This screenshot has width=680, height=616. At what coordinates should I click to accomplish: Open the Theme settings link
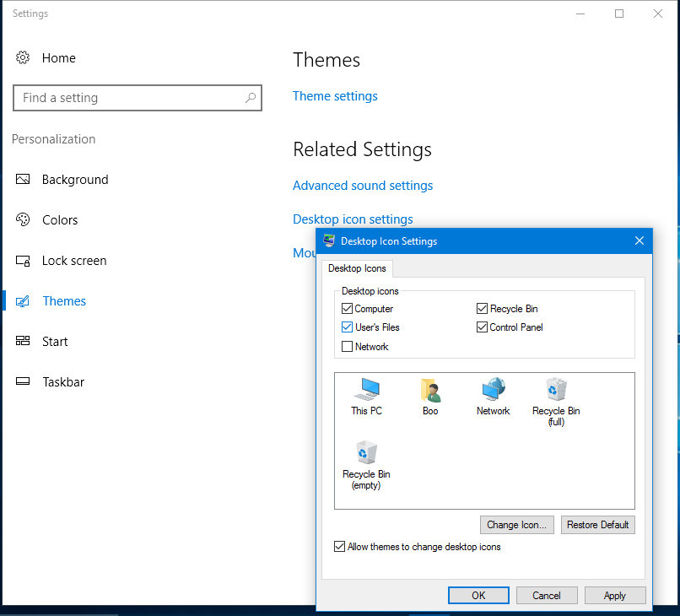pos(335,96)
